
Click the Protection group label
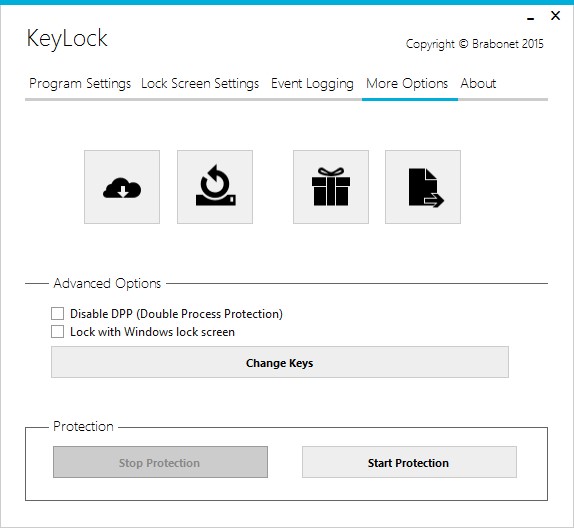[x=83, y=426]
